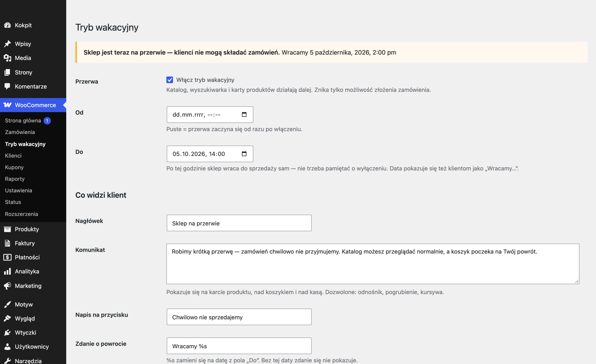Click the Płatności dollar icon
This screenshot has width=596, height=364.
point(7,257)
